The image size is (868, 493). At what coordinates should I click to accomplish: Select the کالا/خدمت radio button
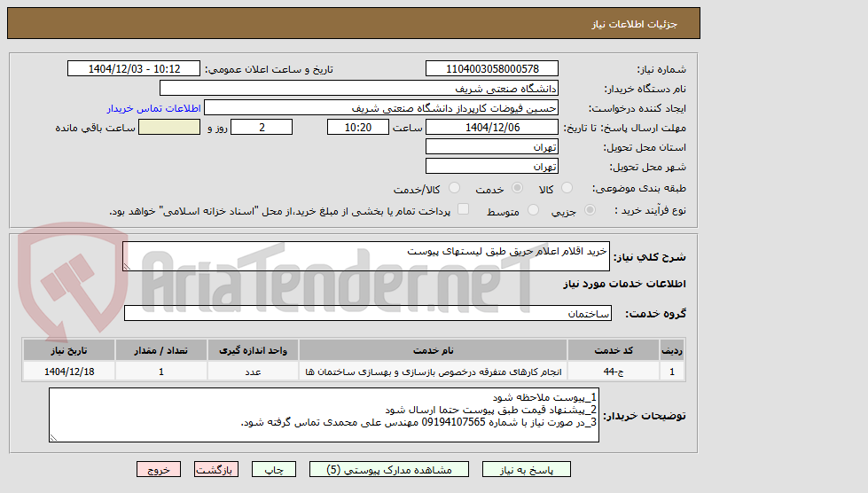click(454, 188)
